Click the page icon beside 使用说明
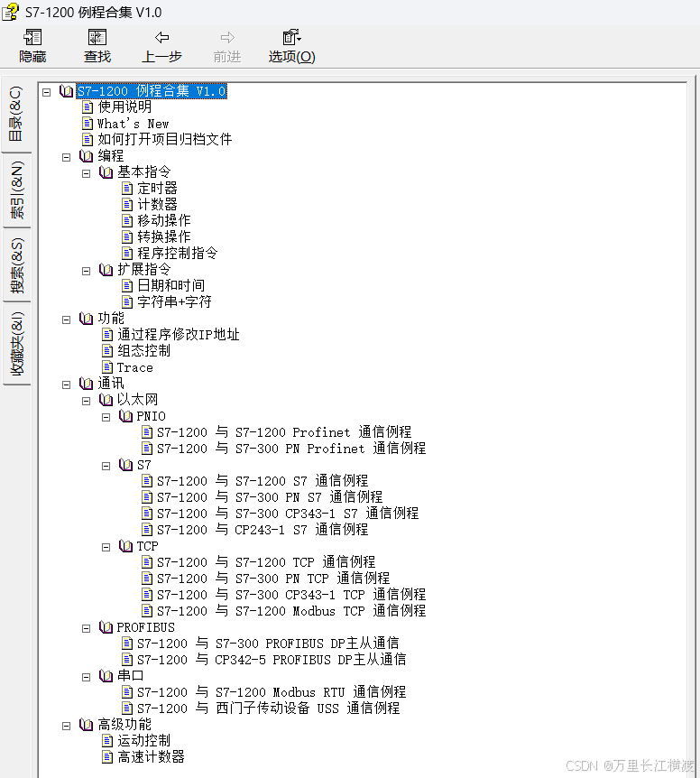This screenshot has height=778, width=700. tap(87, 107)
